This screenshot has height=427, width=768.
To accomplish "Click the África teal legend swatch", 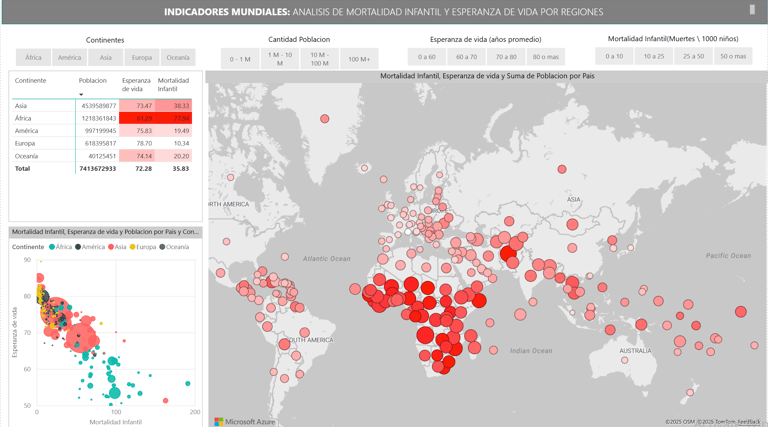I will [52, 247].
